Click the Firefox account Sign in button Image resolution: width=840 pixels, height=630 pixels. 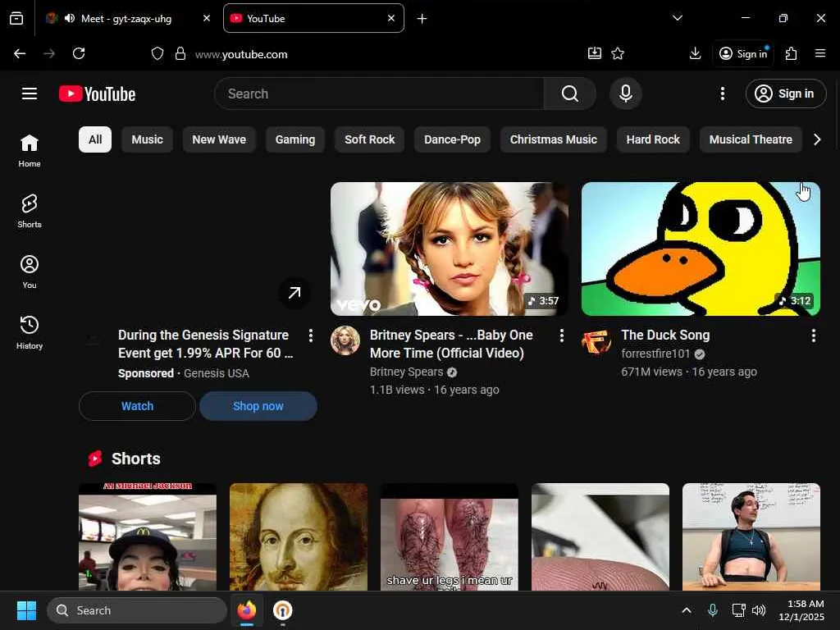(x=743, y=53)
